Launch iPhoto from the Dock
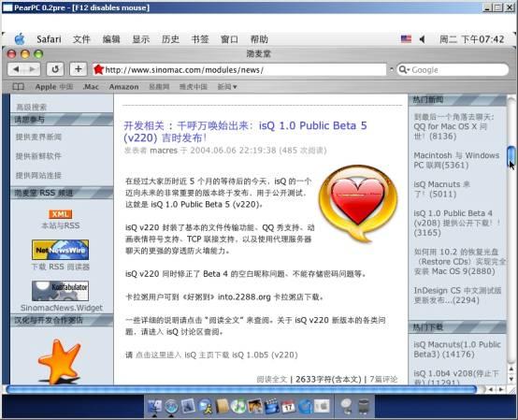The image size is (518, 420). point(254,406)
